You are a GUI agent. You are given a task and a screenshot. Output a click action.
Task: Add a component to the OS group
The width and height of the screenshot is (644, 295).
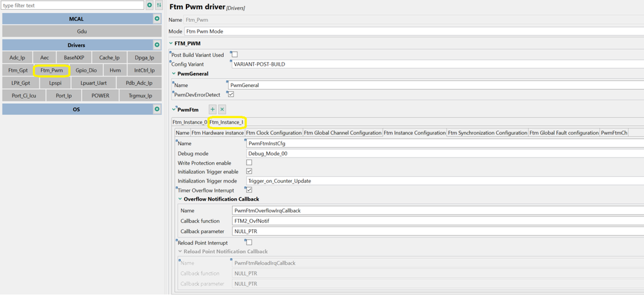157,109
